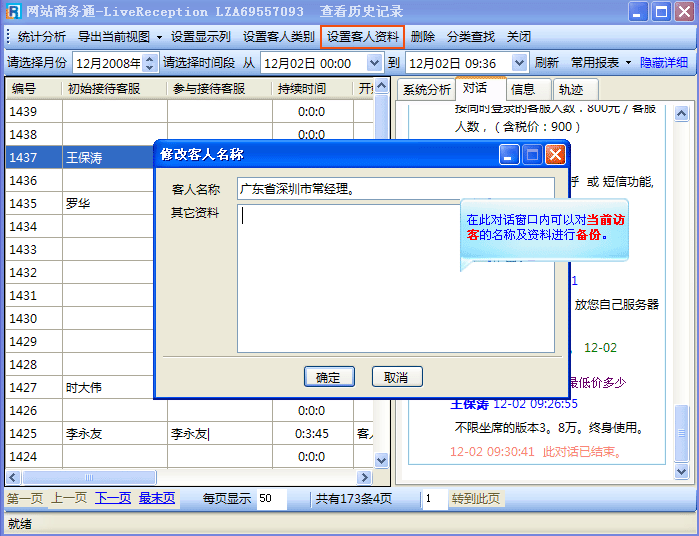Minimize the 修改客人名称 dialog
Image resolution: width=699 pixels, height=536 pixels.
(509, 155)
